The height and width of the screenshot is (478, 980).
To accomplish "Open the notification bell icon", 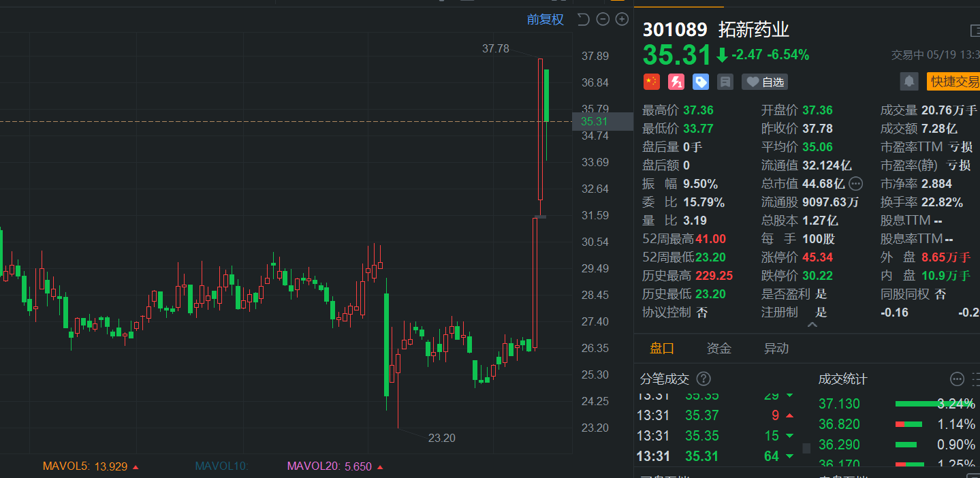I will [908, 81].
